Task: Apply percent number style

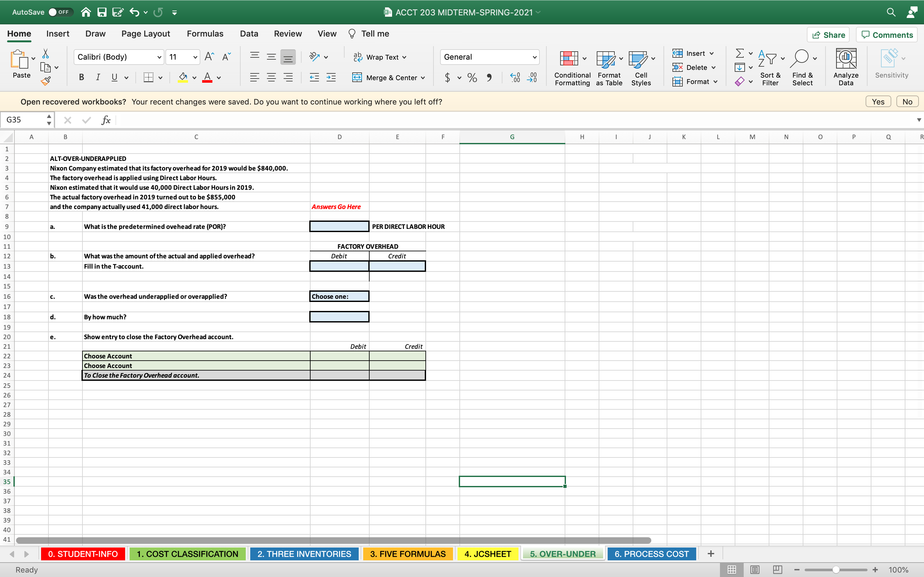Action: (472, 78)
